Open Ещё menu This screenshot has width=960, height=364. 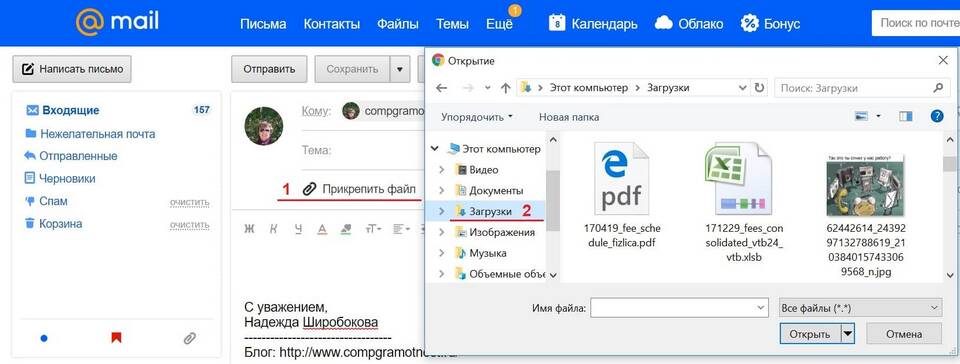499,24
